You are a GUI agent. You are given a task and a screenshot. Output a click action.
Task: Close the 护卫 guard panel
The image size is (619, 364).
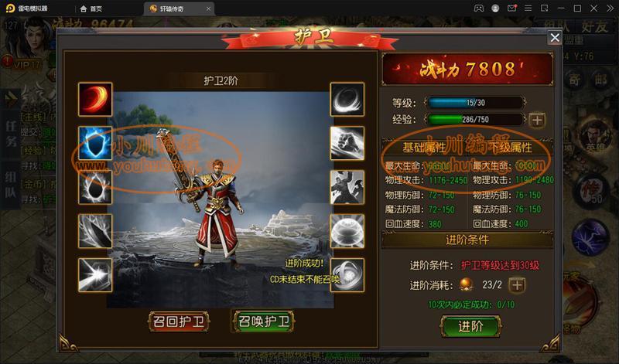click(x=555, y=37)
